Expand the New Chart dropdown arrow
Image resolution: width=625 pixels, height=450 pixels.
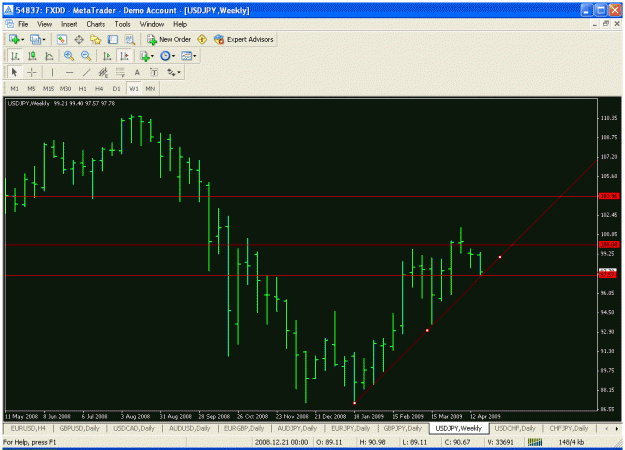click(23, 39)
